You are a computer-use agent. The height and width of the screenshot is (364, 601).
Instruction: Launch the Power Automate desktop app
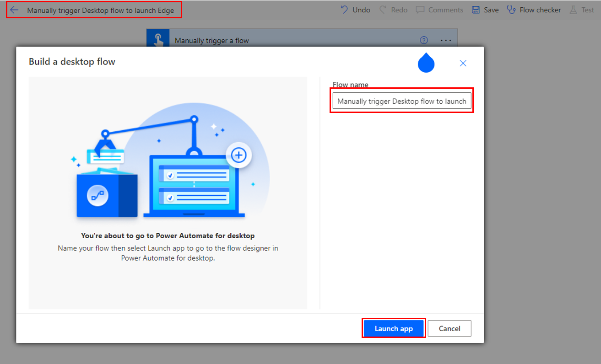click(x=393, y=328)
